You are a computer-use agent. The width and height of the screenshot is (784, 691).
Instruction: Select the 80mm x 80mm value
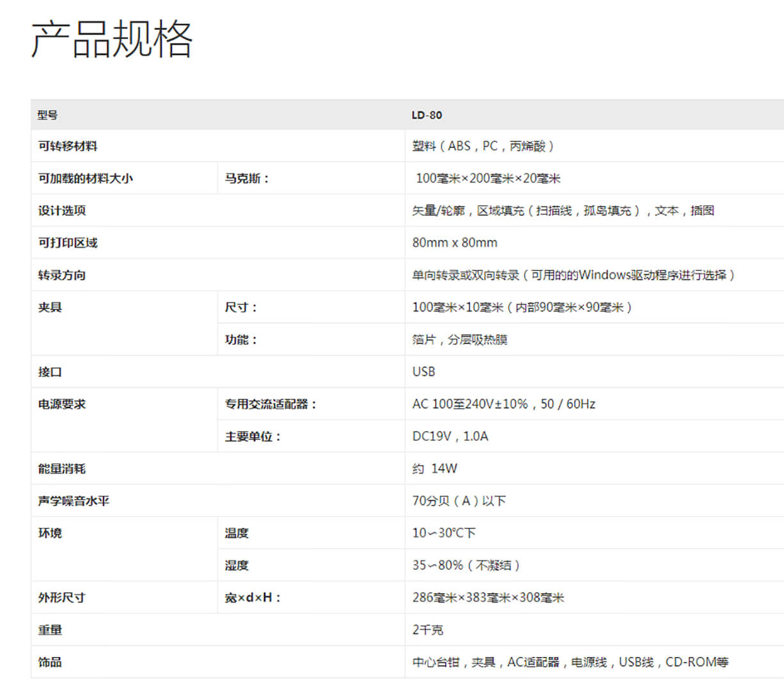click(455, 243)
